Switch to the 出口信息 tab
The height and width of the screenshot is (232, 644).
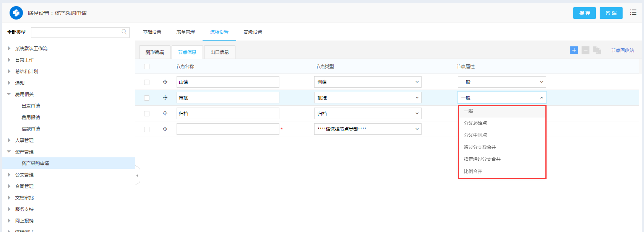click(220, 52)
